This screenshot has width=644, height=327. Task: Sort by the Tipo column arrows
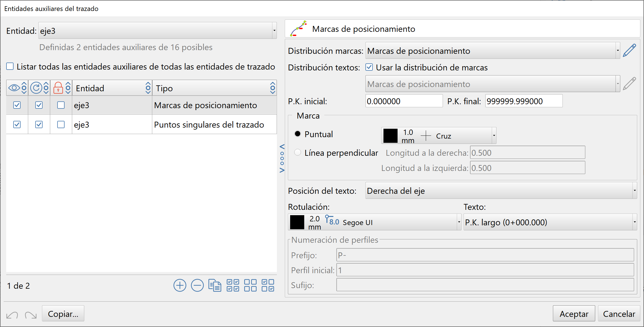tap(272, 88)
